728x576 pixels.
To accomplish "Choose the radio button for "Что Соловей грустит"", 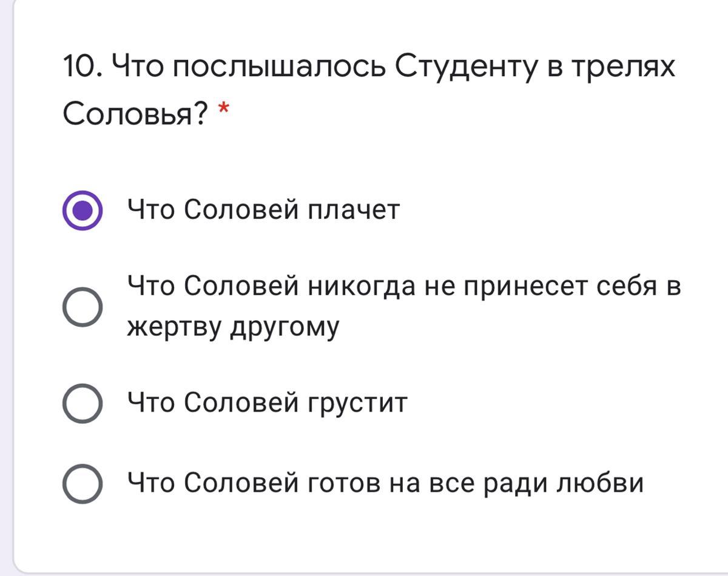I will [x=83, y=403].
